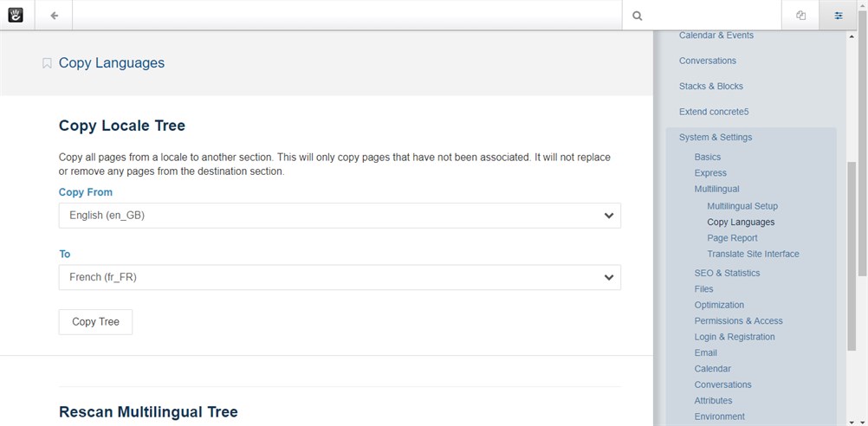Open System & Settings in sidebar
This screenshot has width=868, height=426.
click(x=716, y=137)
